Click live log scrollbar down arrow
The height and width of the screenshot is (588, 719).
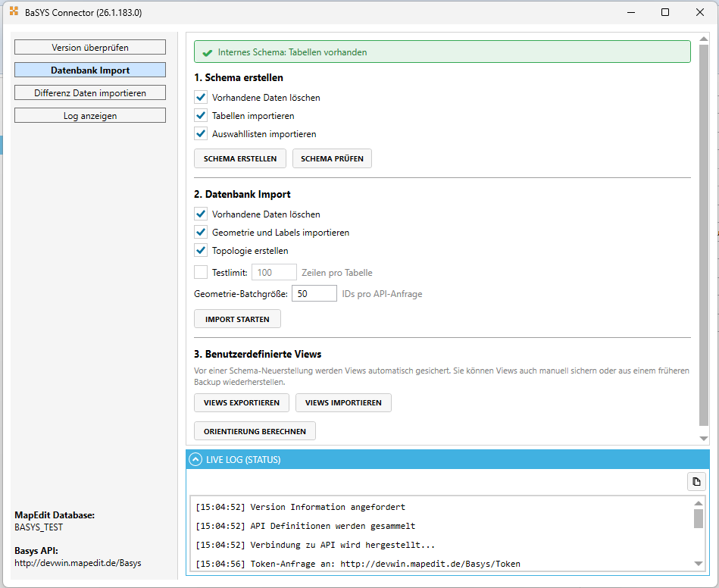tap(699, 564)
